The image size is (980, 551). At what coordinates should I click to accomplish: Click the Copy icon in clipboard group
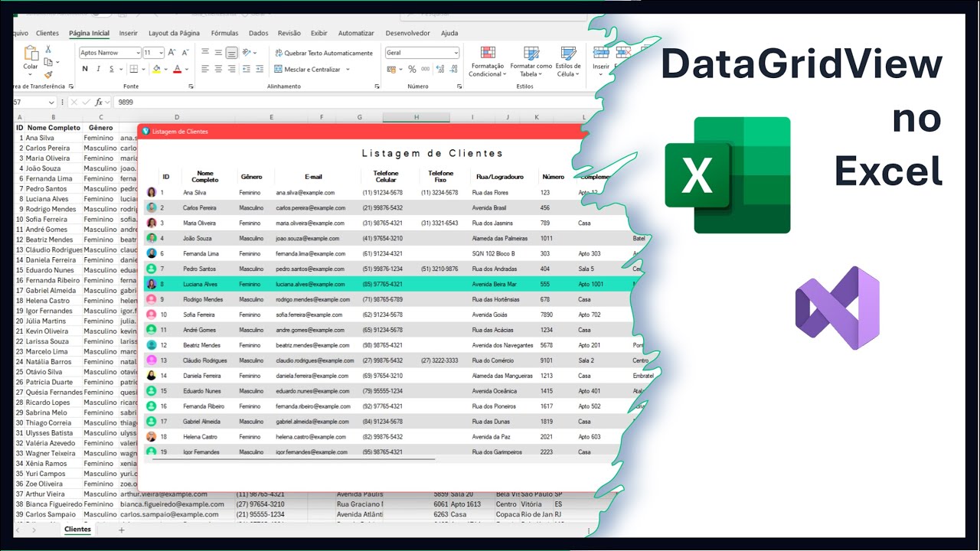point(48,62)
